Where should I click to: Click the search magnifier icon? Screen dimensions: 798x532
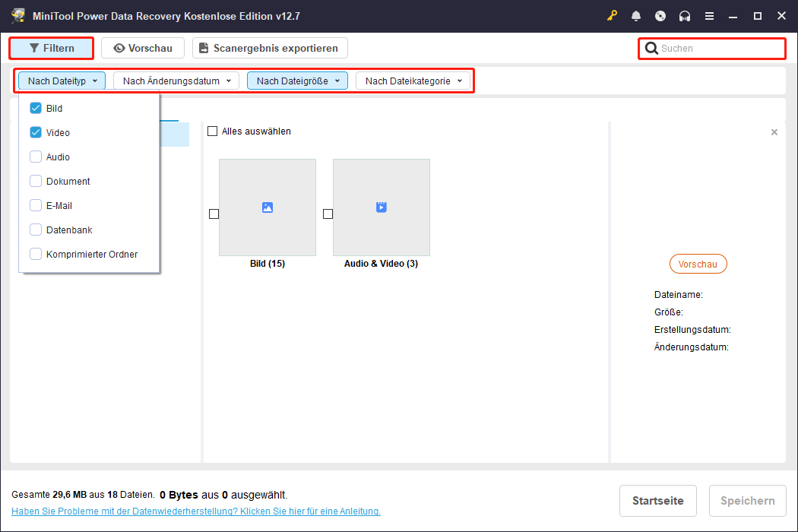(652, 48)
